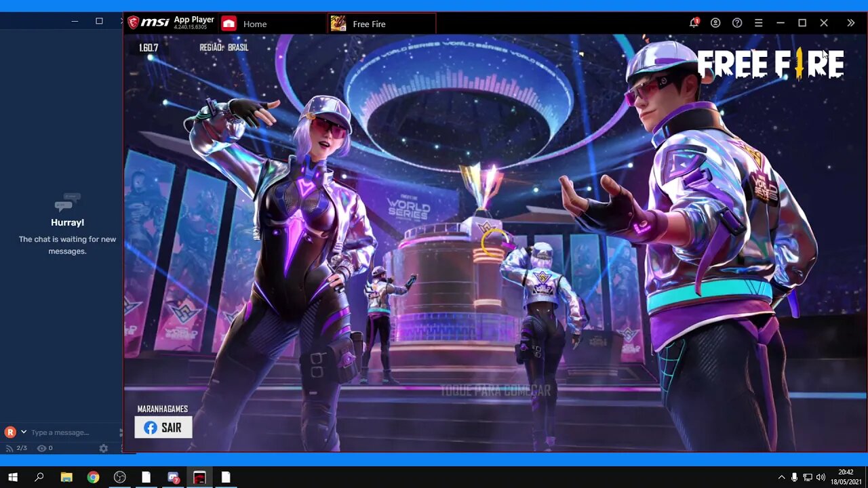This screenshot has height=488, width=868.
Task: Open MSI App Player notifications bell
Action: [x=694, y=23]
